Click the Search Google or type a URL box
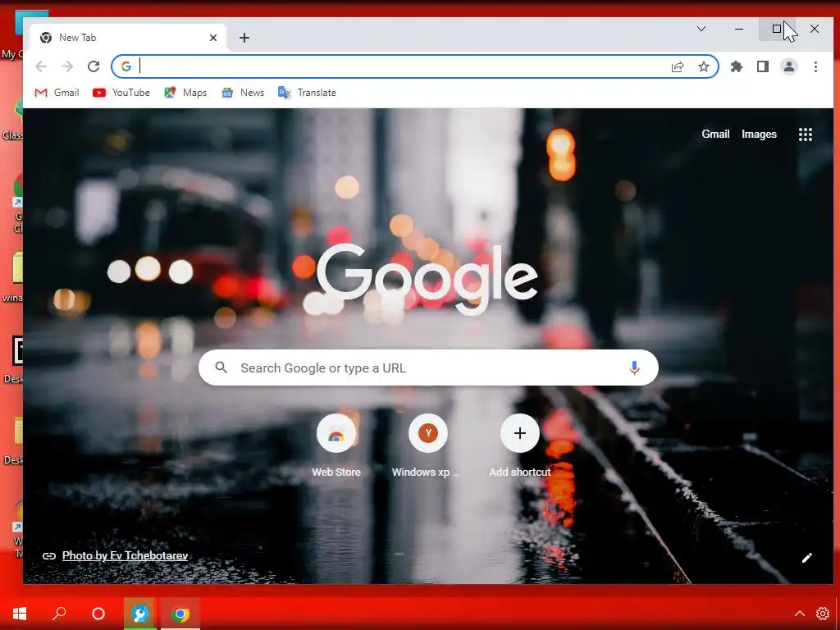Screen dimensions: 840x630 428,367
